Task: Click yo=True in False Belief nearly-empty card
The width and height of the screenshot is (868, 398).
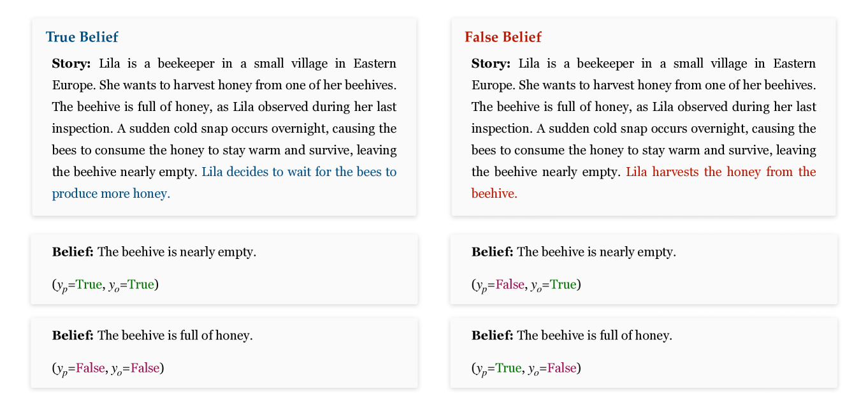Action: [563, 284]
